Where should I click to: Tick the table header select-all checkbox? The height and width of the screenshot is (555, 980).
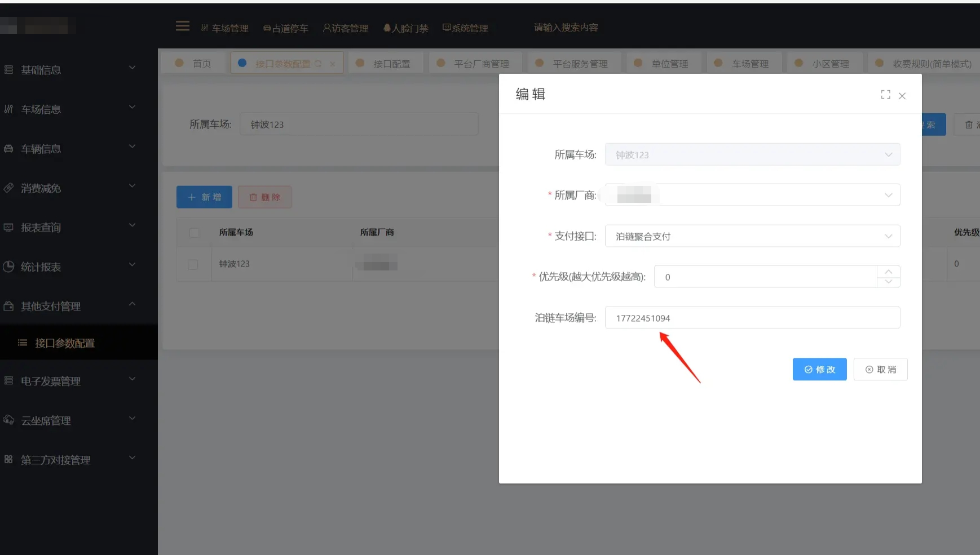194,233
